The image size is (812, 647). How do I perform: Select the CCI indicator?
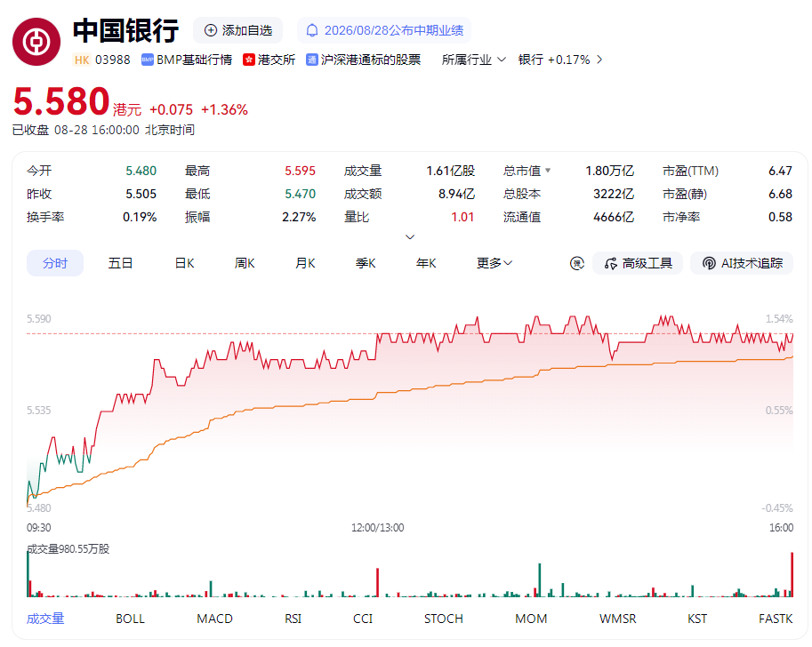(x=363, y=619)
